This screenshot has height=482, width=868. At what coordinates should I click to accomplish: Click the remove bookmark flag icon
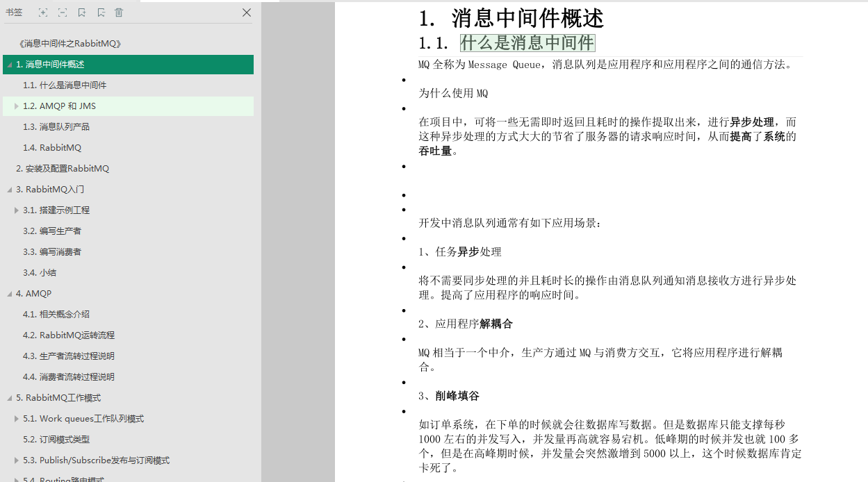click(x=100, y=13)
